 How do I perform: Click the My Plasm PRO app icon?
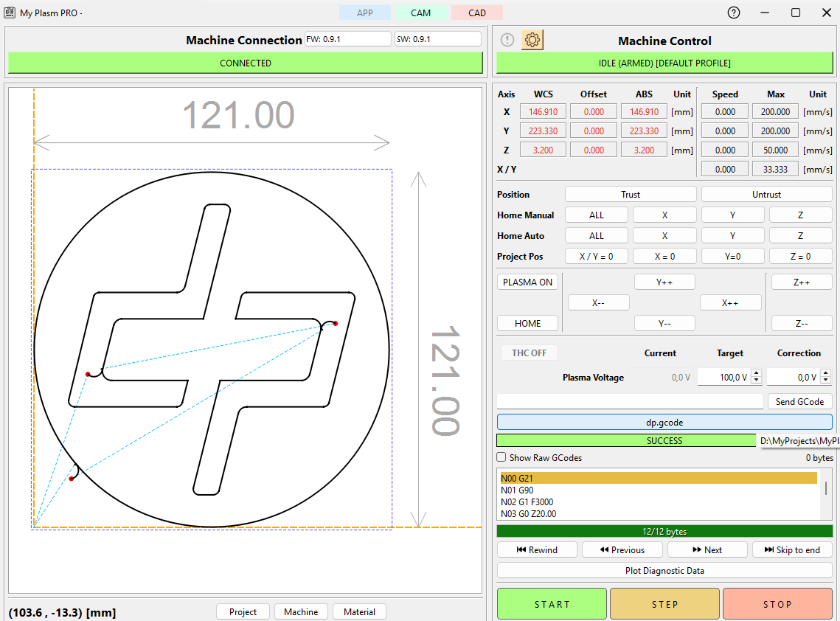click(x=10, y=13)
